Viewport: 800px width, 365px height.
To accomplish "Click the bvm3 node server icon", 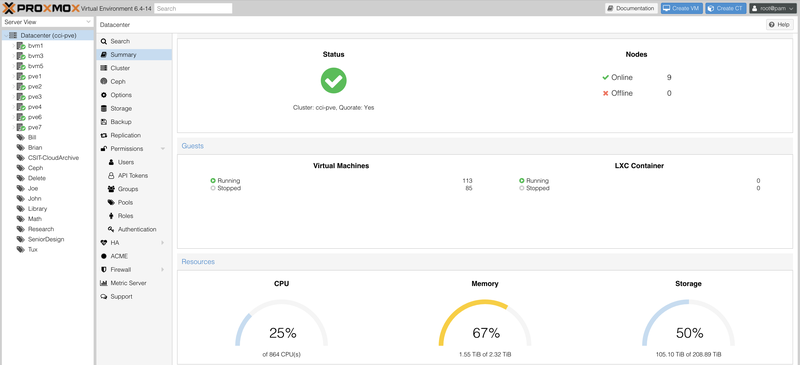I will click(21, 56).
